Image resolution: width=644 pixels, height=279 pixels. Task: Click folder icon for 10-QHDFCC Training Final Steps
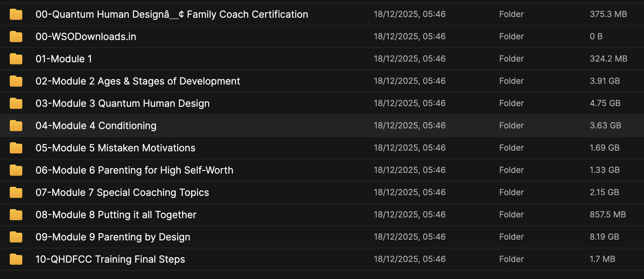tap(16, 259)
